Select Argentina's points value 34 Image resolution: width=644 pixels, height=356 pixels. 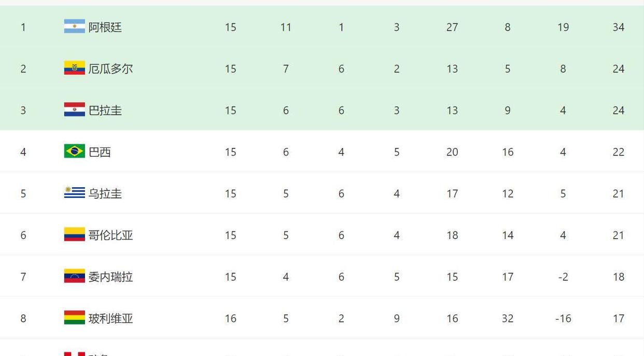pyautogui.click(x=618, y=27)
